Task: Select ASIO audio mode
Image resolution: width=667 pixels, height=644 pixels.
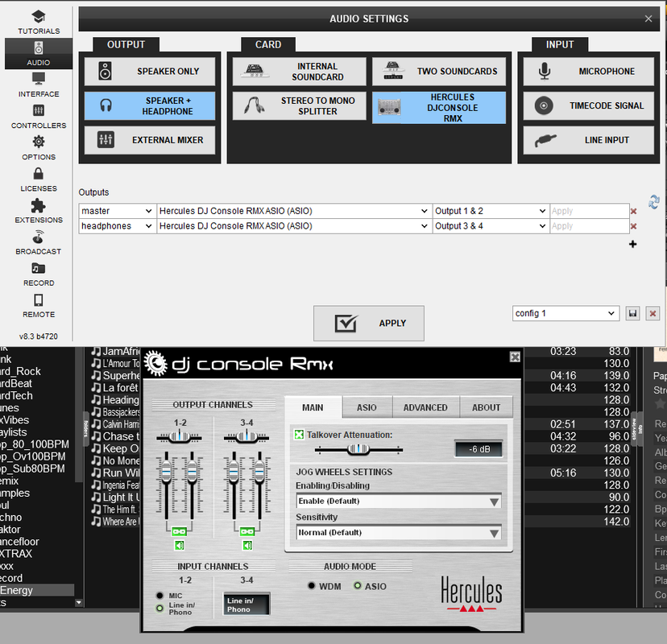Action: (x=358, y=586)
